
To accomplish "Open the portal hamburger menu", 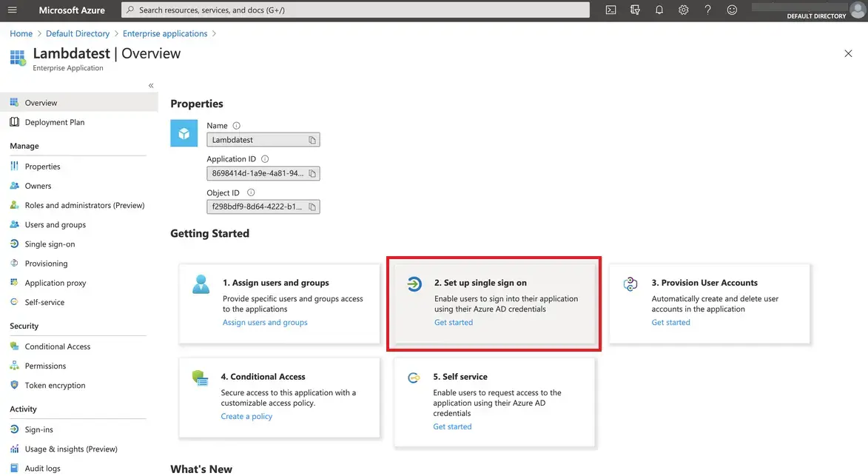I will [x=12, y=10].
